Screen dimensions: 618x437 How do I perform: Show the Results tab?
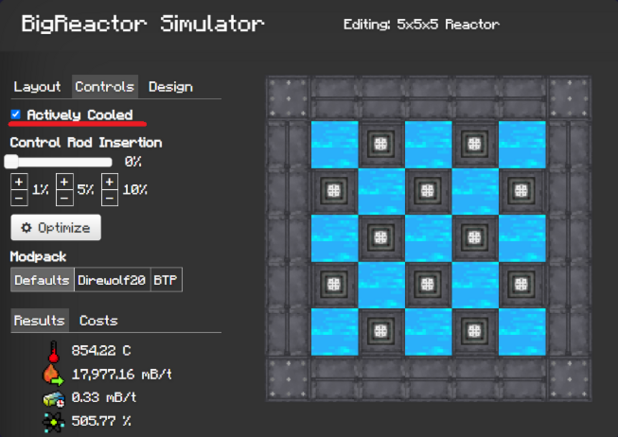coord(40,320)
